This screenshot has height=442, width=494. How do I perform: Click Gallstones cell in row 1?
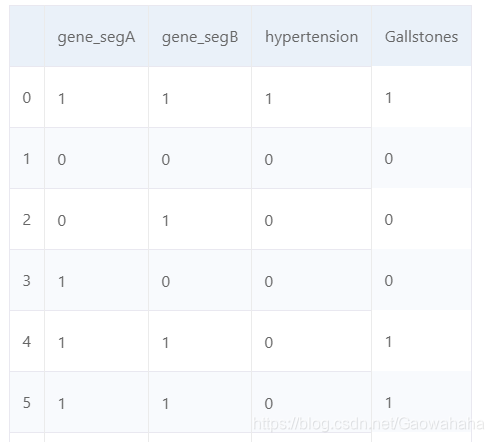coord(421,158)
